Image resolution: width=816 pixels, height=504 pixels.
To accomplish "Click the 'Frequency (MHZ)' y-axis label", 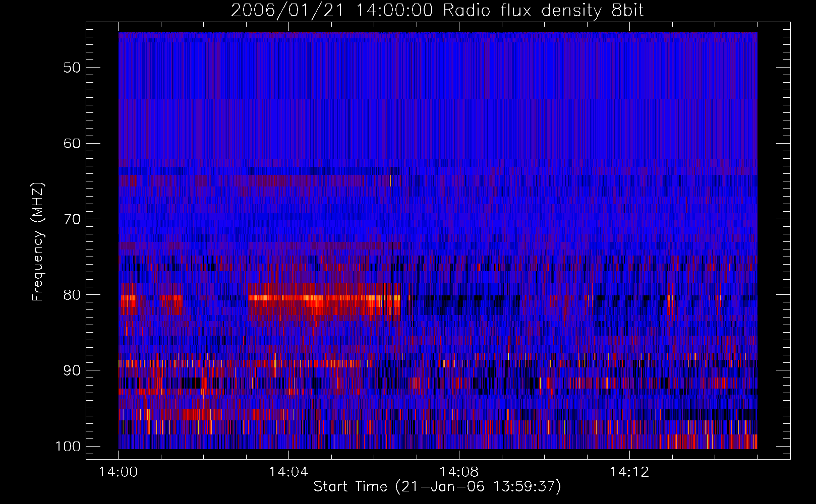I will tap(38, 241).
